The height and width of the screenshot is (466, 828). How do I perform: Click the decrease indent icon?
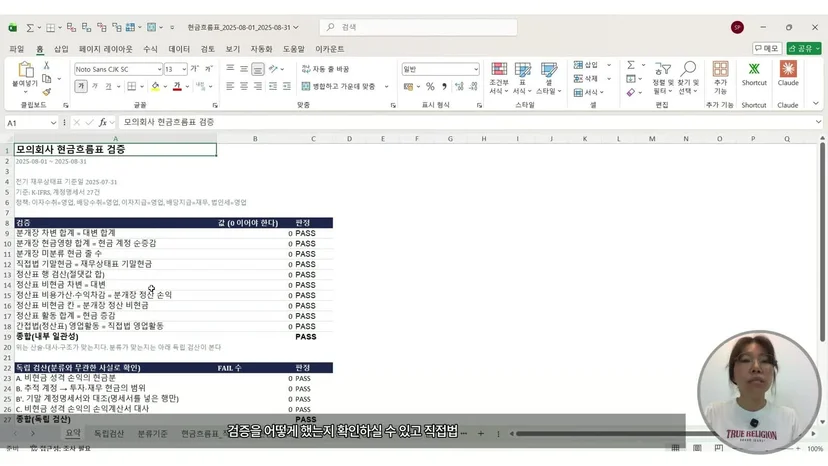click(x=273, y=86)
